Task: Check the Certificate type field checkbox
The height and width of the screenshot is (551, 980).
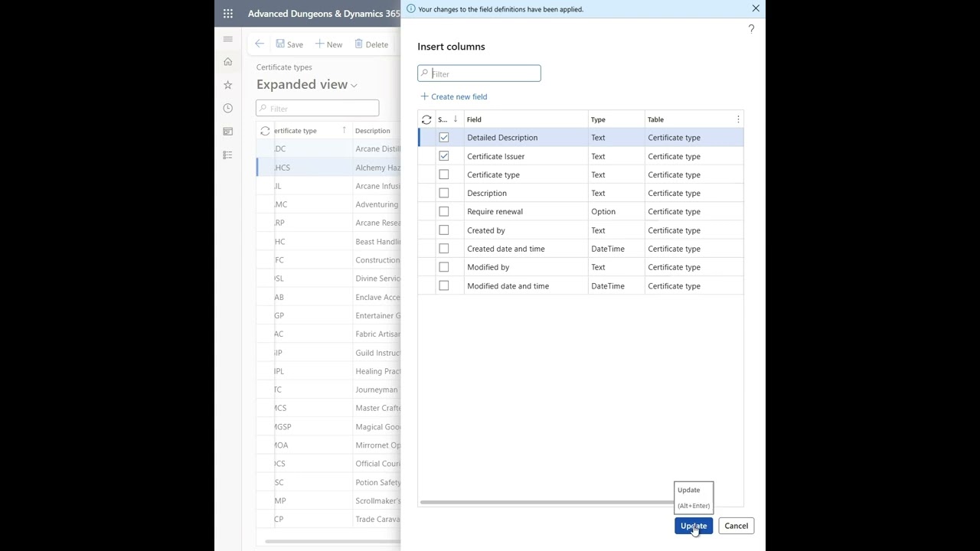Action: (x=444, y=174)
